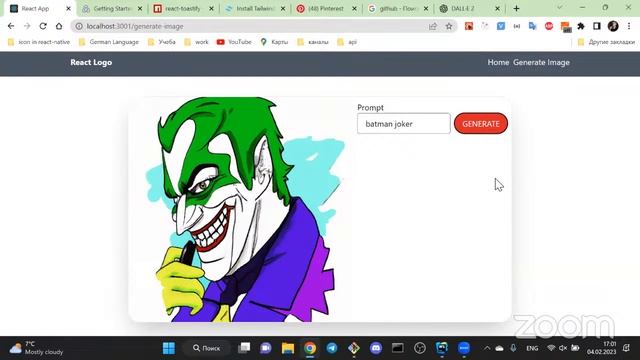Open the каналы bookmark folder
The image size is (640, 360).
[x=313, y=42]
